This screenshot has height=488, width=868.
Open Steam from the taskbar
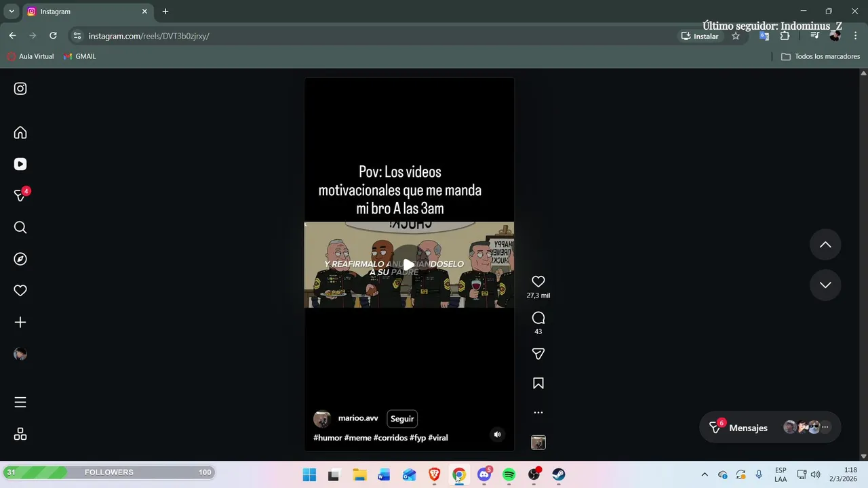tap(559, 474)
